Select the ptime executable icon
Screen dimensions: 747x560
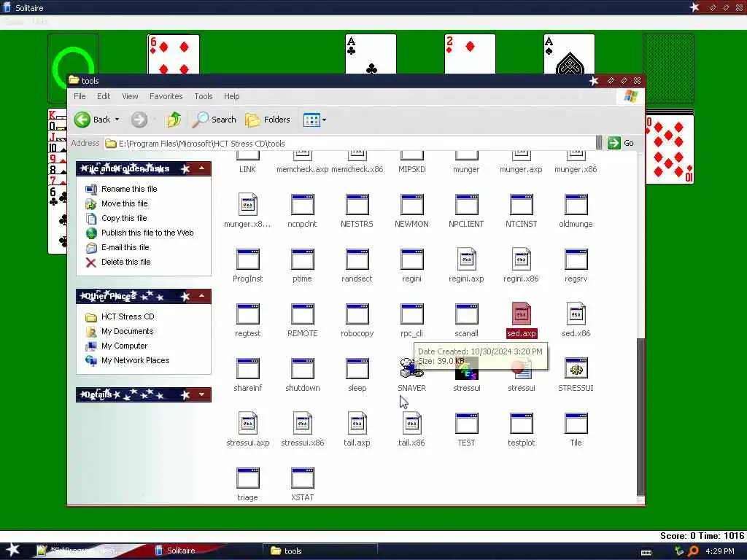point(302,260)
